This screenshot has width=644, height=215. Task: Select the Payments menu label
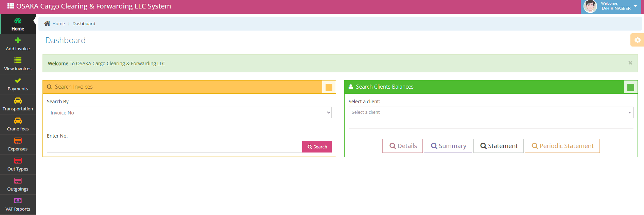click(x=18, y=89)
